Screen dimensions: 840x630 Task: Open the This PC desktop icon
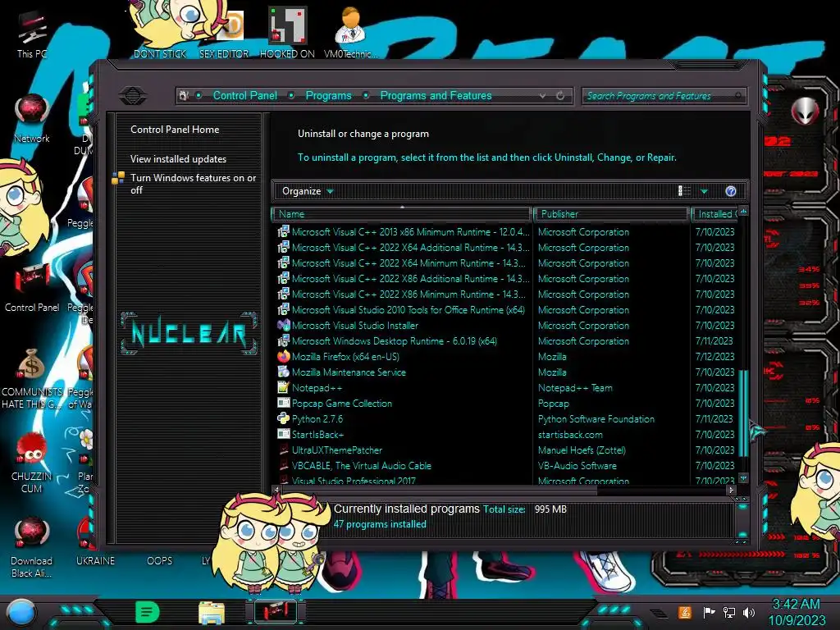[x=32, y=33]
